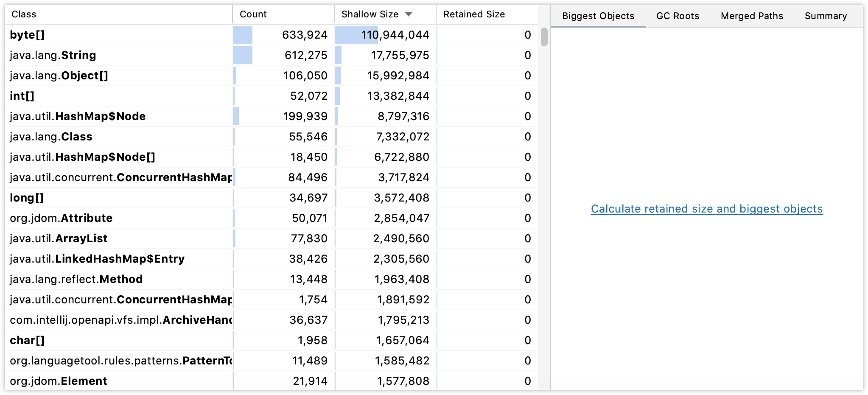868x395 pixels.
Task: Open the Summary tab
Action: (x=824, y=16)
